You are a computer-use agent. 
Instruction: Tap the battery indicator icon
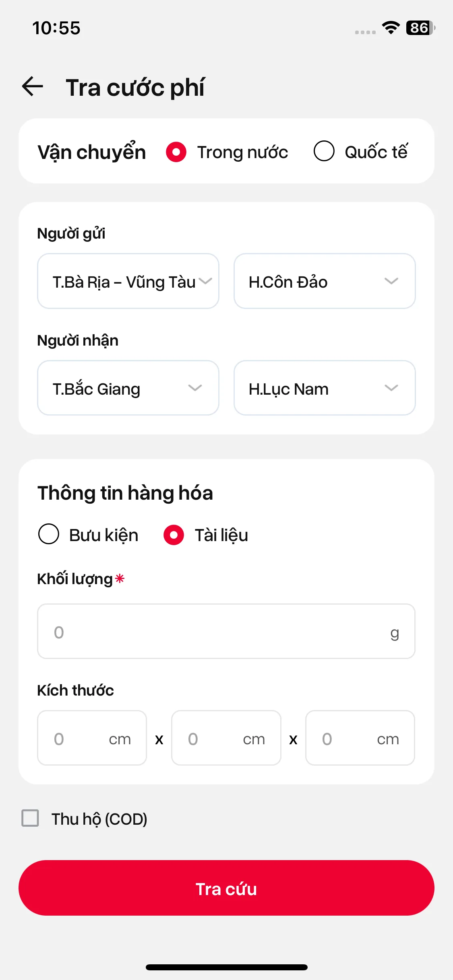(x=420, y=28)
